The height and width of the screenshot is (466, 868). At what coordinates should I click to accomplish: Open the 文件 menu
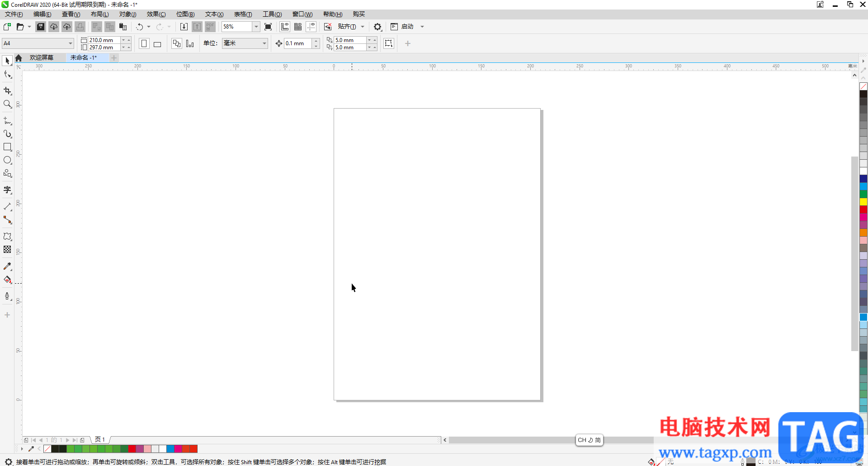click(14, 14)
